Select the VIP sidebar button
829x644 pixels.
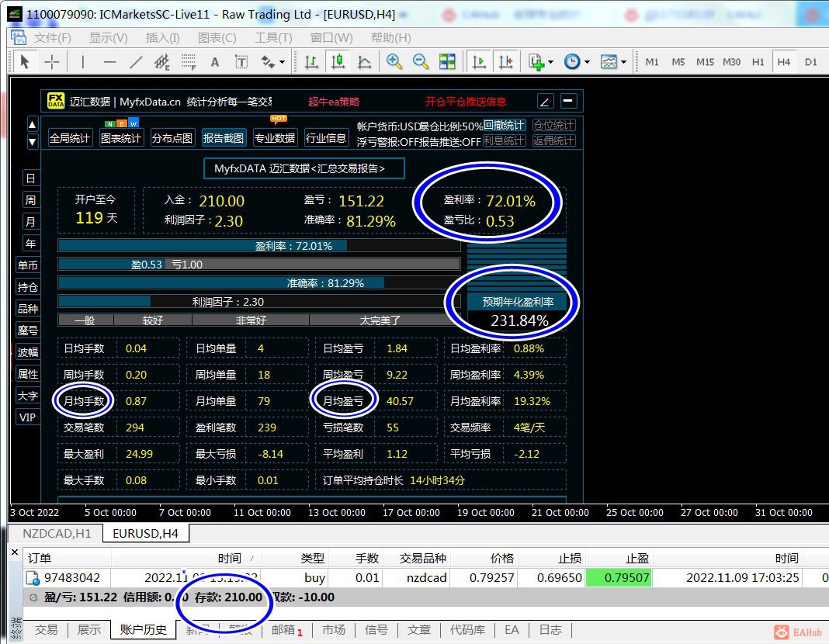point(27,417)
